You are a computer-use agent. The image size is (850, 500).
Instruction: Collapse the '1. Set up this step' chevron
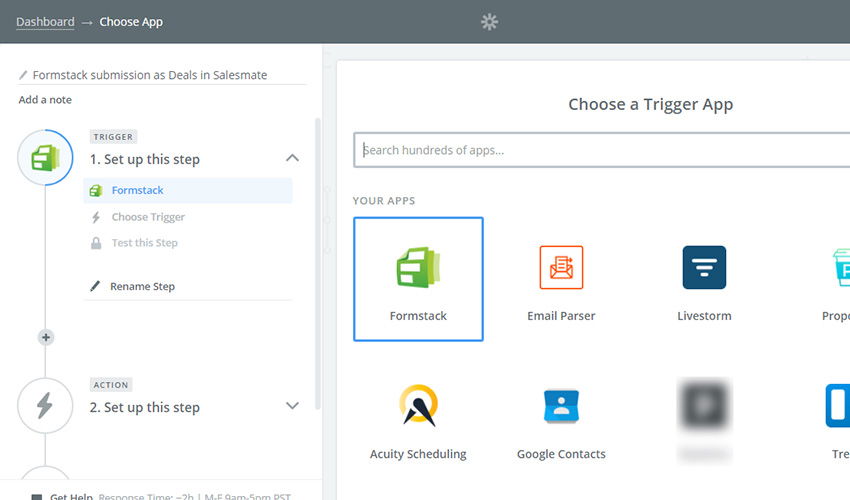point(292,158)
